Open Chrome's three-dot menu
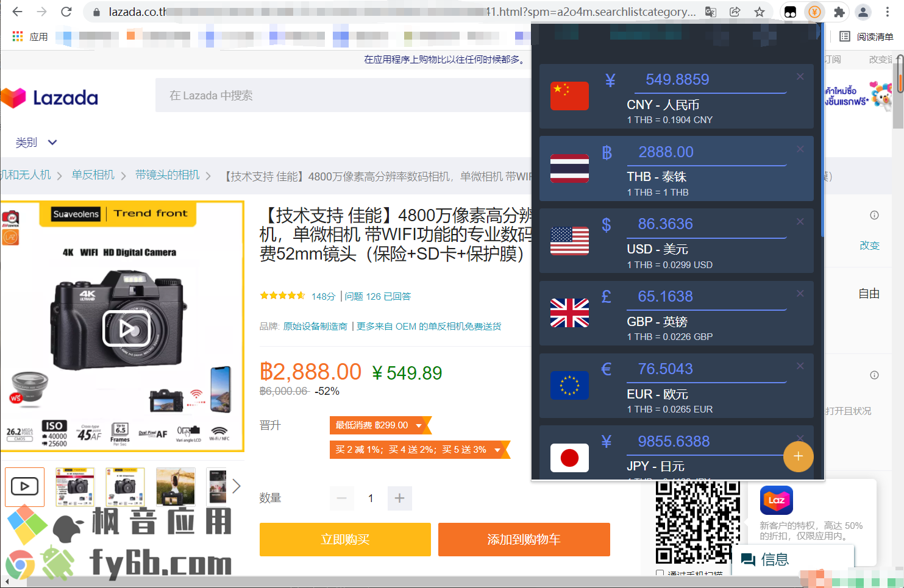904x588 pixels. [888, 12]
